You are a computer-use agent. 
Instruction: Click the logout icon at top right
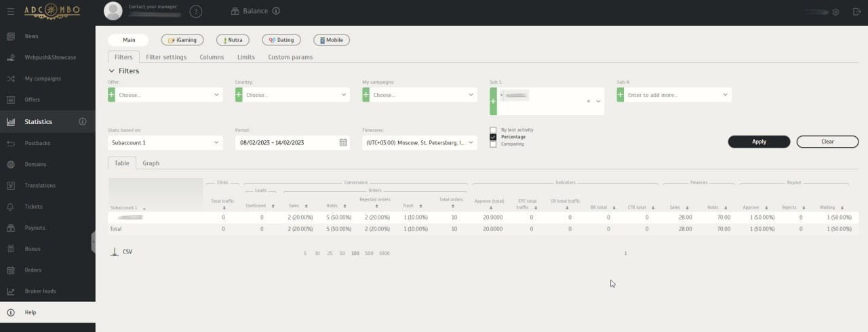[x=856, y=12]
